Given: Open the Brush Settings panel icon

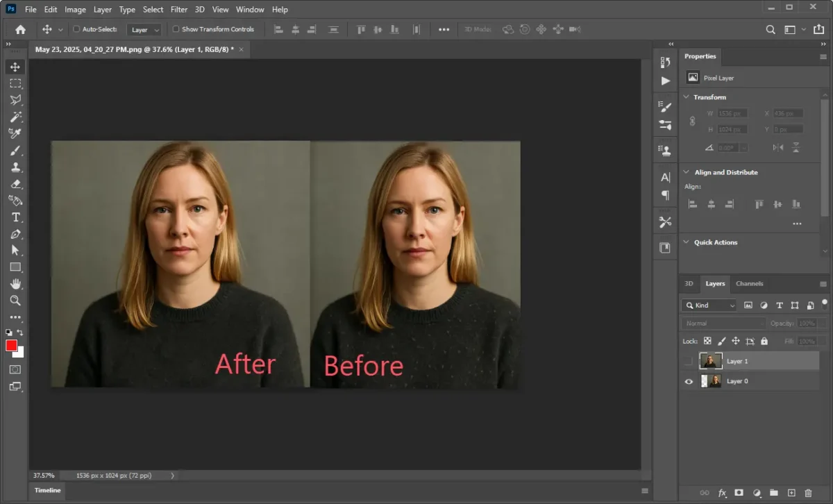Looking at the screenshot, I should click(x=665, y=107).
